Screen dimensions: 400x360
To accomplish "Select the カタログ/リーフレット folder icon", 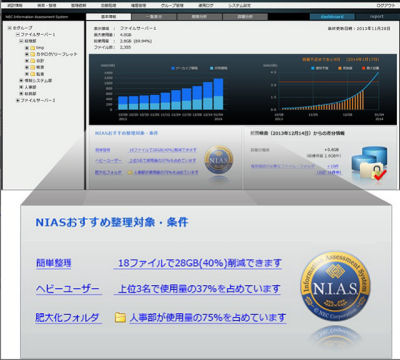I will point(32,54).
